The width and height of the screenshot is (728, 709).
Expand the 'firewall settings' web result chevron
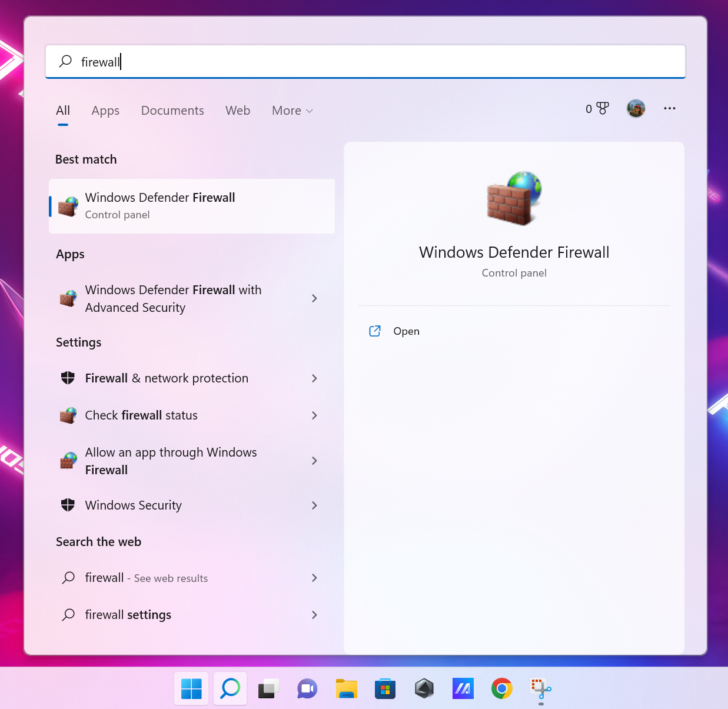pyautogui.click(x=314, y=615)
